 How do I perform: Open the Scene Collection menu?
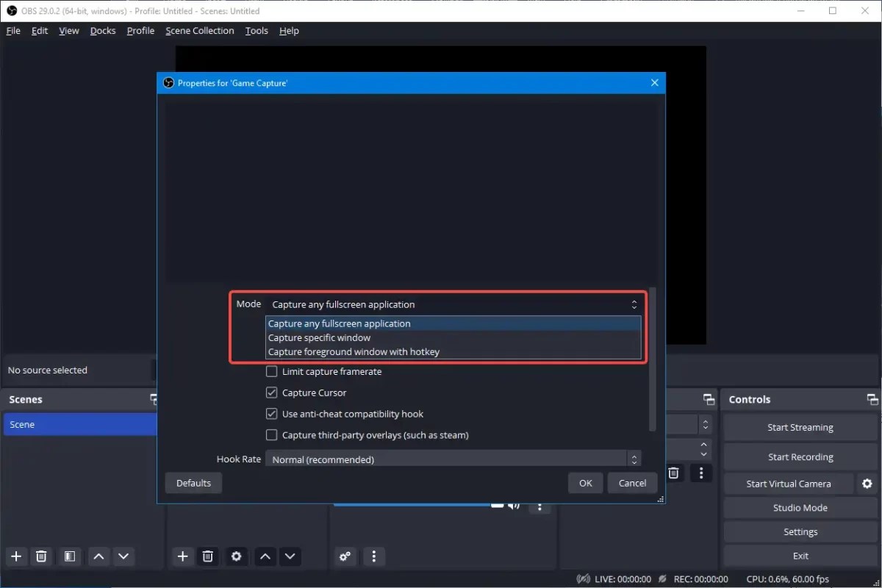199,30
